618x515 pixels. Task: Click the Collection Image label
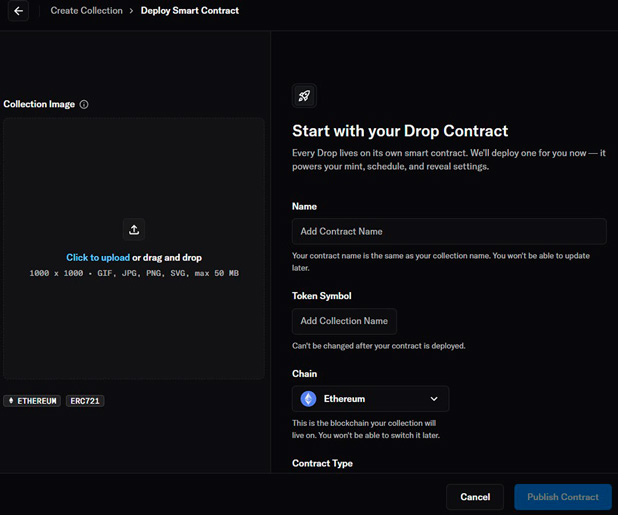pos(39,104)
